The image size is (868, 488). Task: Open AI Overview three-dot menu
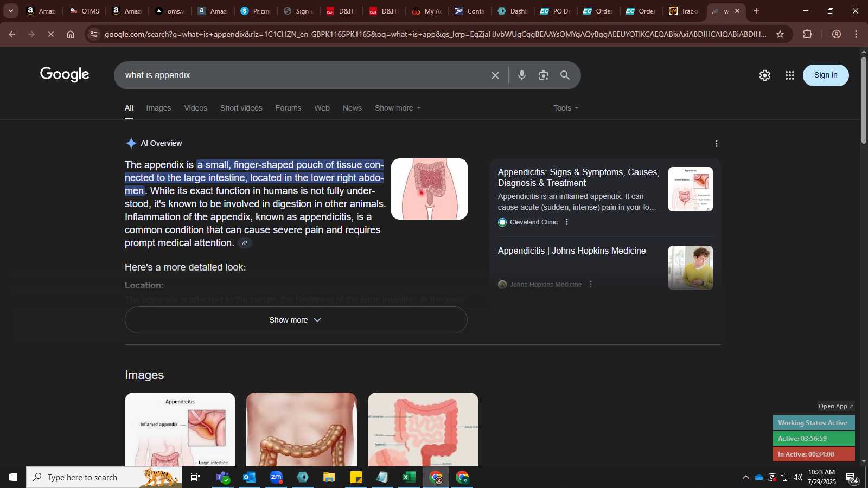click(x=717, y=144)
